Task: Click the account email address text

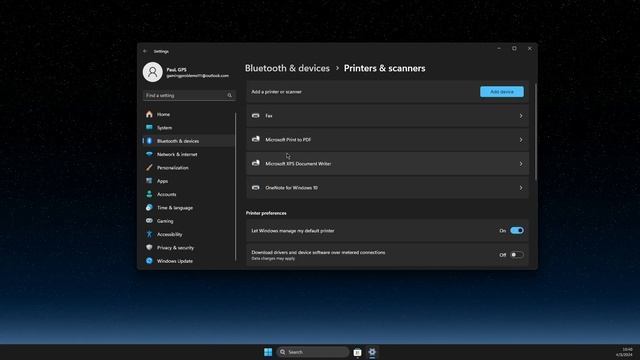Action: coord(198,76)
